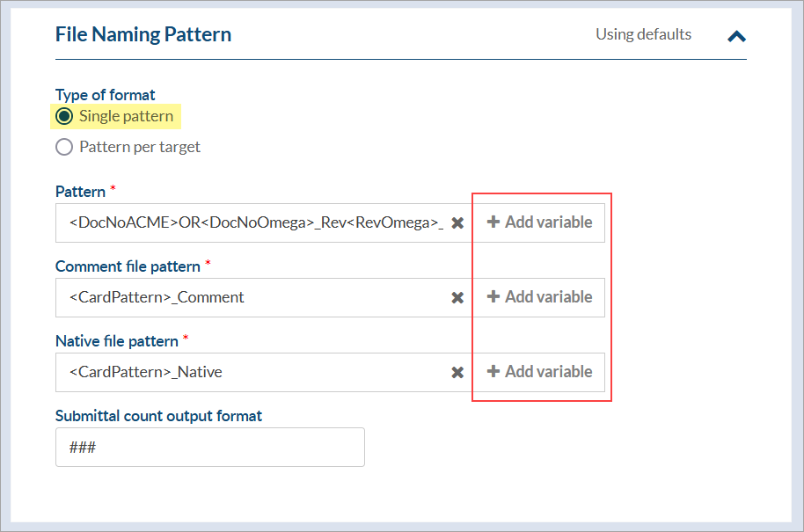Screen dimensions: 804x532
Task: Add variable to the Native file pattern
Action: click(539, 372)
